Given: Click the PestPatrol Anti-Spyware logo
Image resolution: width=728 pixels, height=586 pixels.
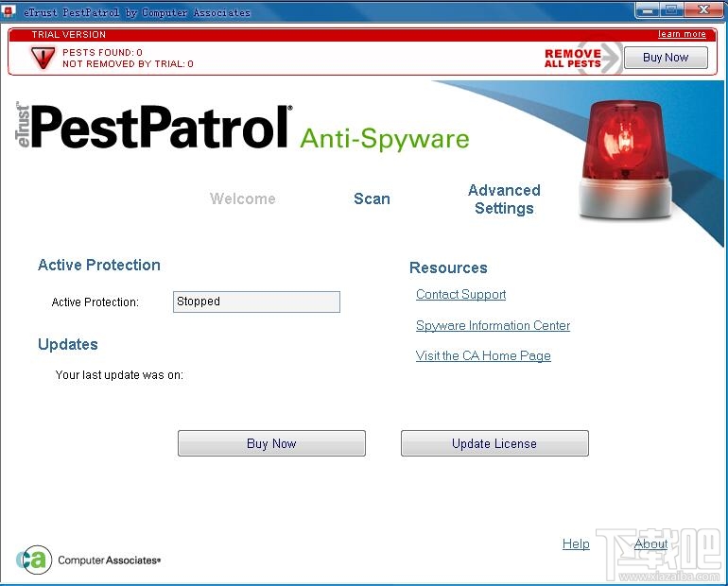Looking at the screenshot, I should click(x=242, y=127).
